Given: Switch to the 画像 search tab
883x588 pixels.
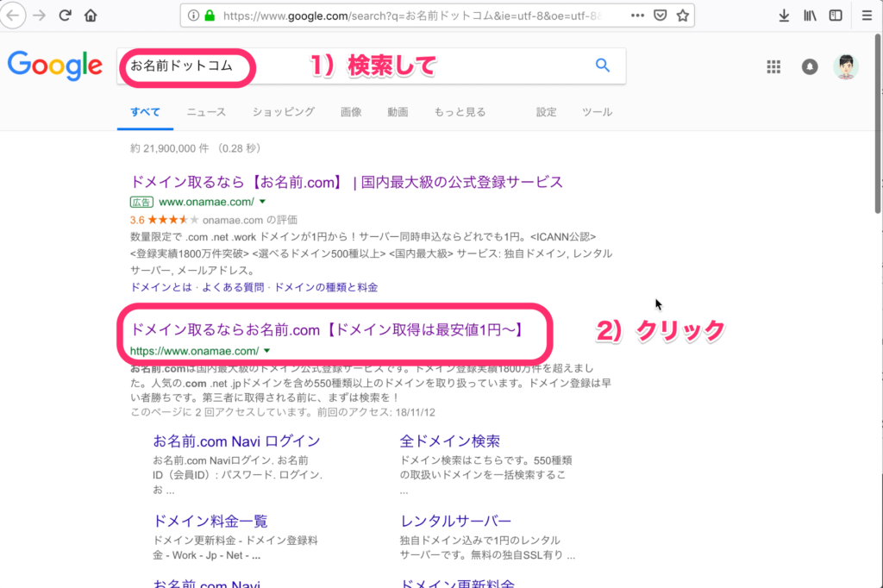Looking at the screenshot, I should (x=351, y=111).
